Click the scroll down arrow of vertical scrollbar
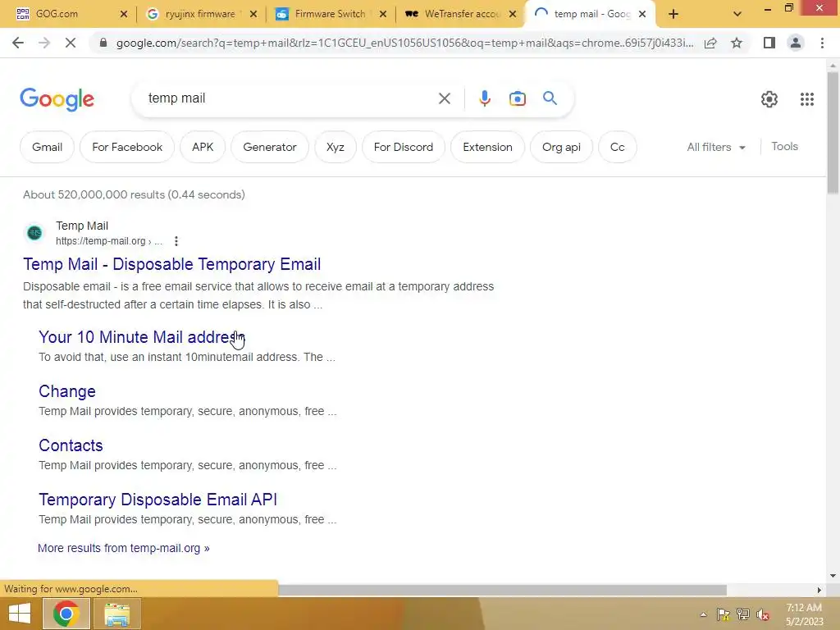This screenshot has height=630, width=840. 833,576
